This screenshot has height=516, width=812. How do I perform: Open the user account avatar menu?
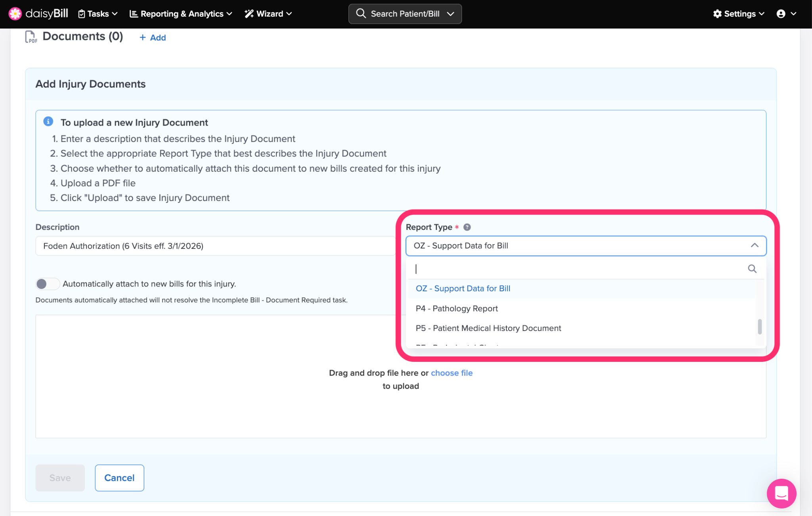click(781, 14)
